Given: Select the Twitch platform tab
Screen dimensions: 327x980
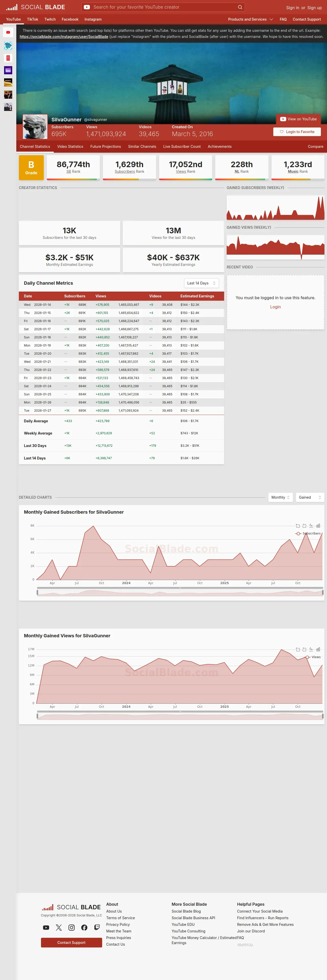Looking at the screenshot, I should 50,19.
